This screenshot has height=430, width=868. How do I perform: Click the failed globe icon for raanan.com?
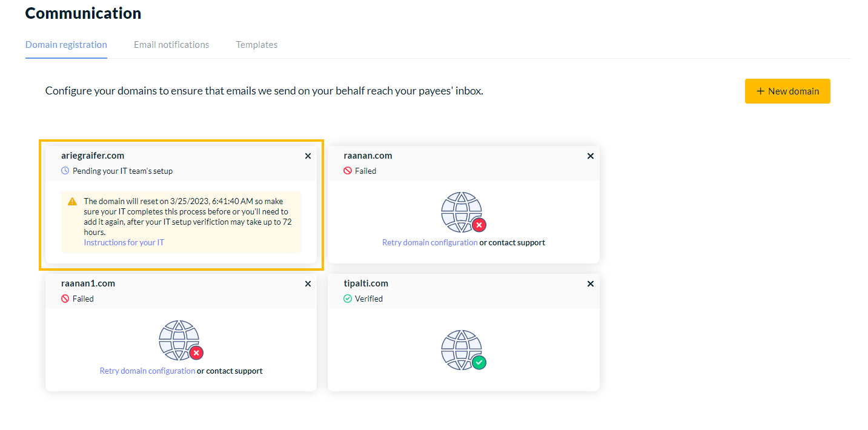point(463,213)
